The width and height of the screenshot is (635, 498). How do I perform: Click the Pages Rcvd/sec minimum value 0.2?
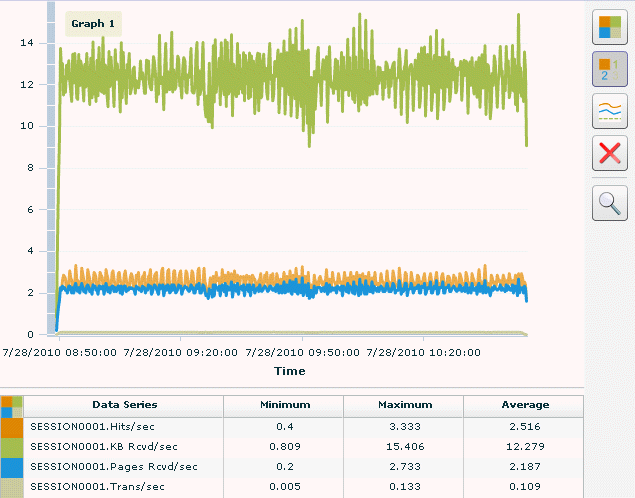pos(285,467)
